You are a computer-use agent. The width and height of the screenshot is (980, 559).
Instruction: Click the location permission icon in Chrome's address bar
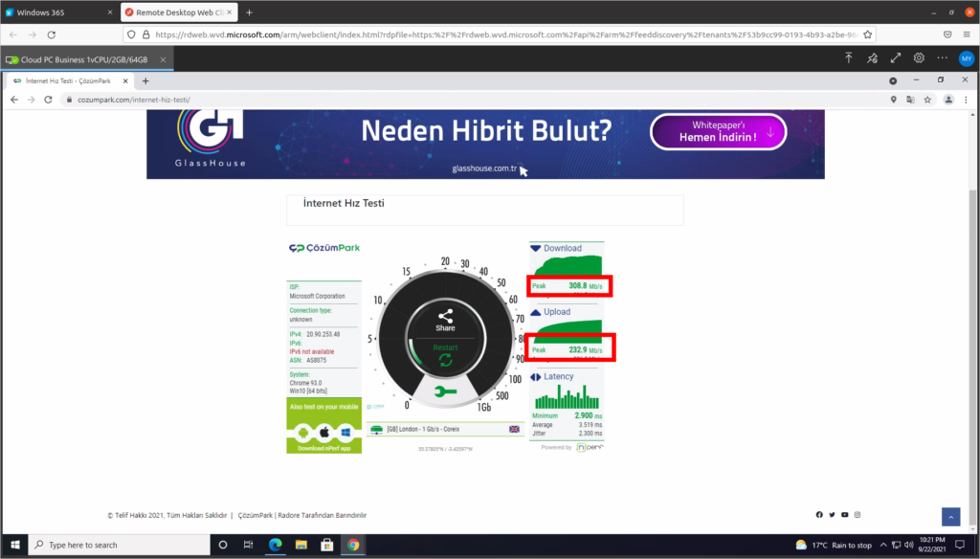[894, 100]
